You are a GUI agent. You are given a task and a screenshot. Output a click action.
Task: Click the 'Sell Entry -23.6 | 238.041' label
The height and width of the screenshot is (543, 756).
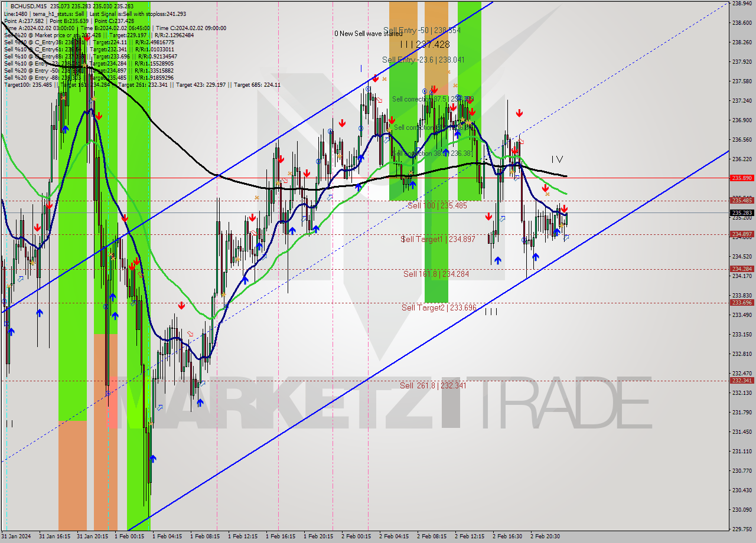pos(423,60)
